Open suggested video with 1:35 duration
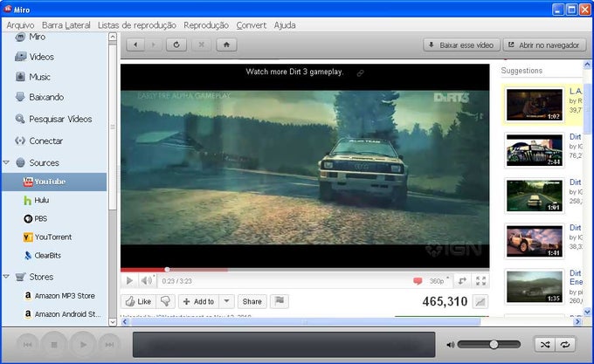The height and width of the screenshot is (364, 594). pos(534,287)
